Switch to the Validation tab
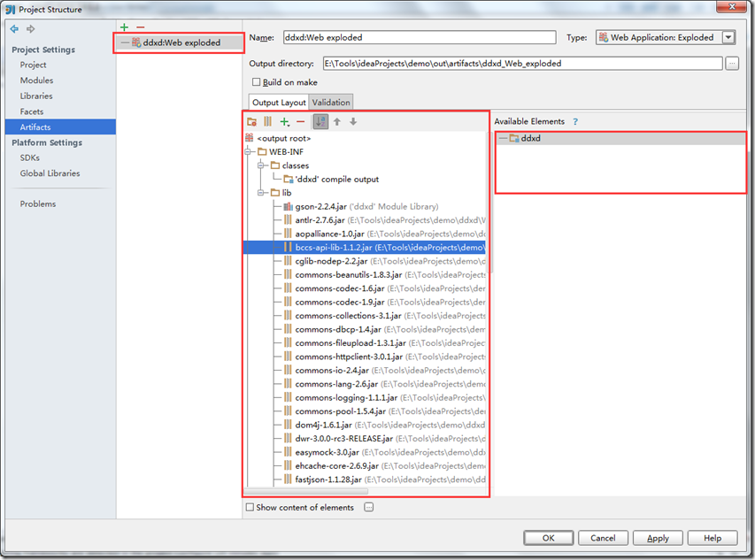 [x=330, y=102]
